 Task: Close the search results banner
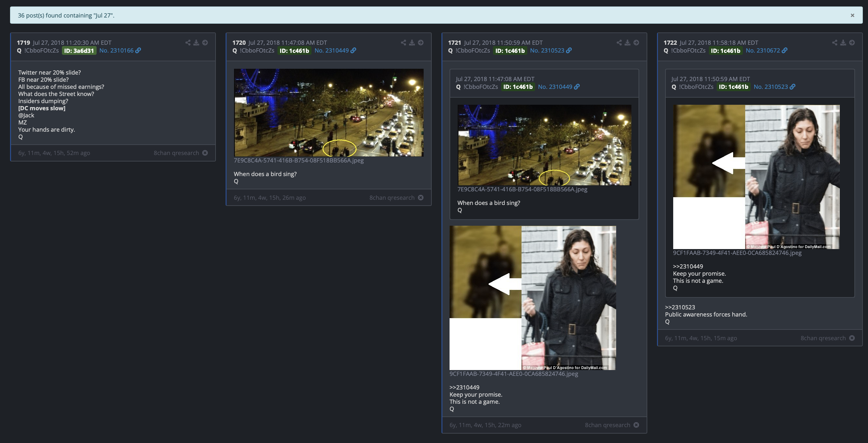point(852,15)
